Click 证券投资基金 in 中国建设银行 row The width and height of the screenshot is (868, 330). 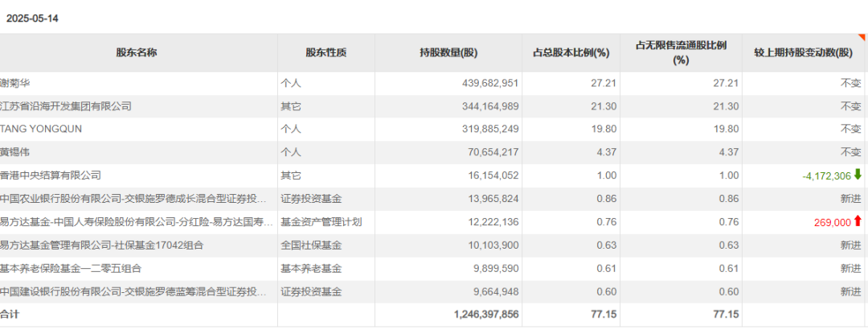311,291
